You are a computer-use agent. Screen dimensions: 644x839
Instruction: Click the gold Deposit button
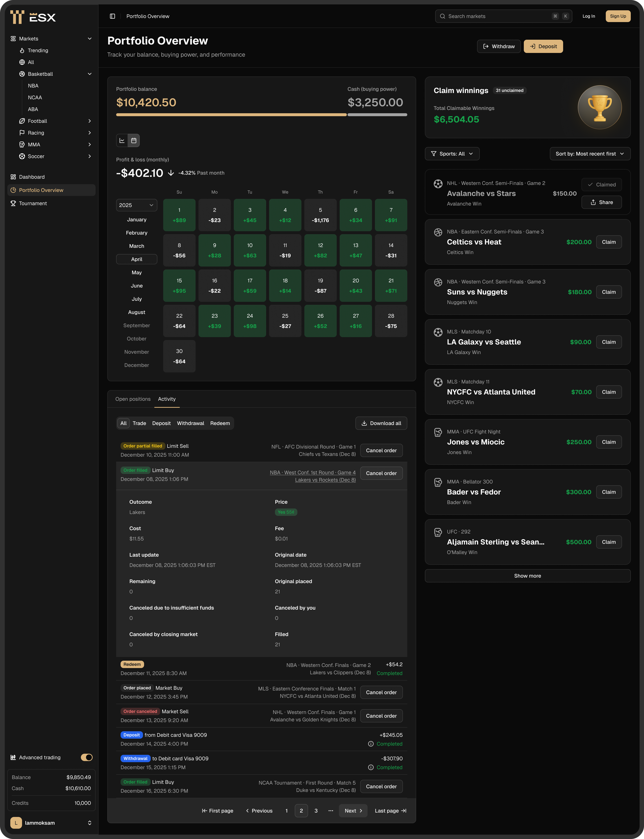[x=543, y=46]
